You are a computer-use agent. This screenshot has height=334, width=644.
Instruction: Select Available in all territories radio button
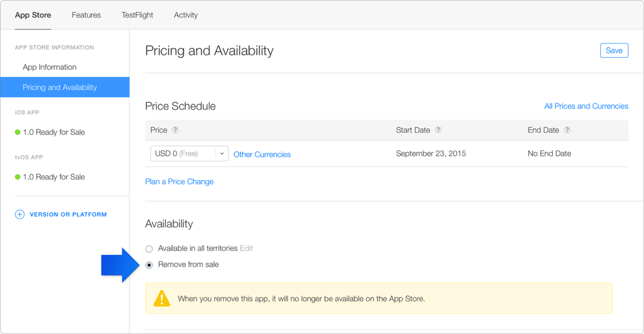[x=149, y=249]
